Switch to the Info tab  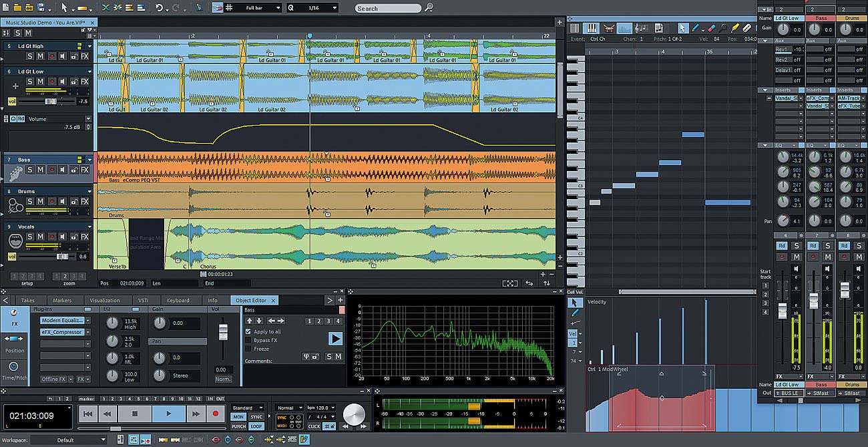(x=212, y=300)
